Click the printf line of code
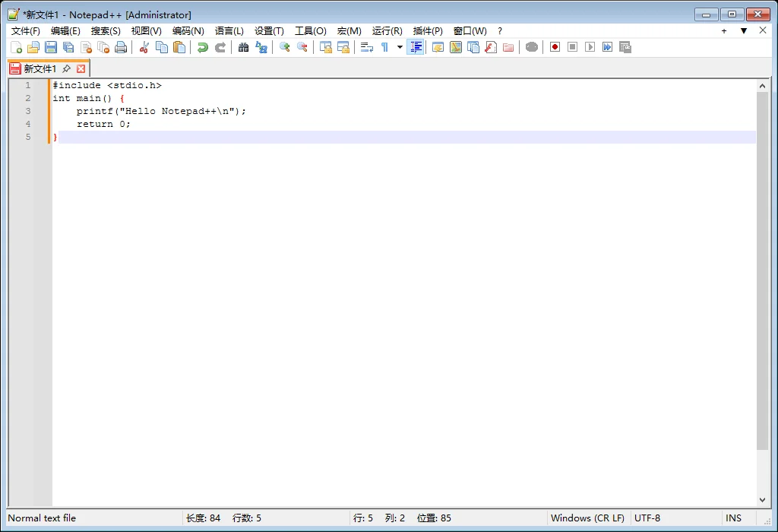The image size is (778, 532). (161, 111)
